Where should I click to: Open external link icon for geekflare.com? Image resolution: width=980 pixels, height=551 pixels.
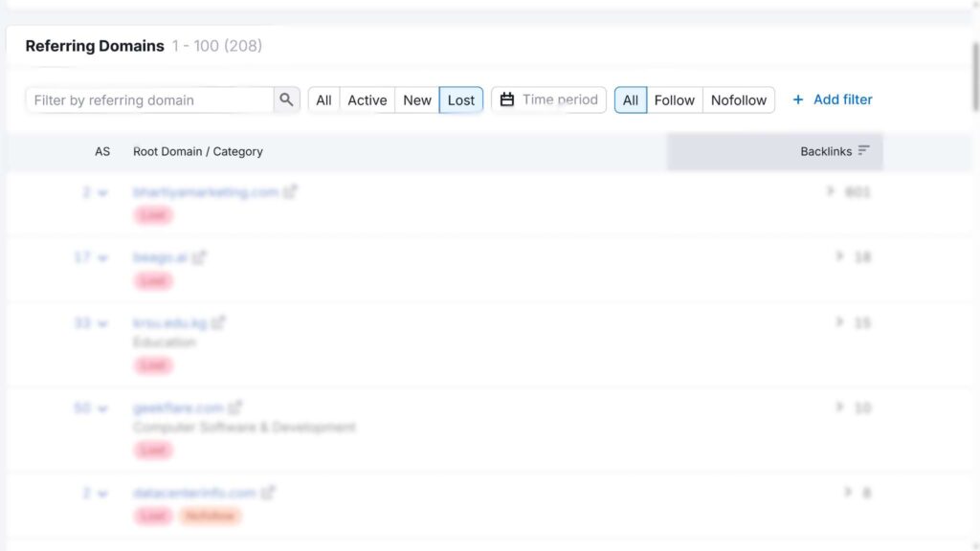(235, 408)
